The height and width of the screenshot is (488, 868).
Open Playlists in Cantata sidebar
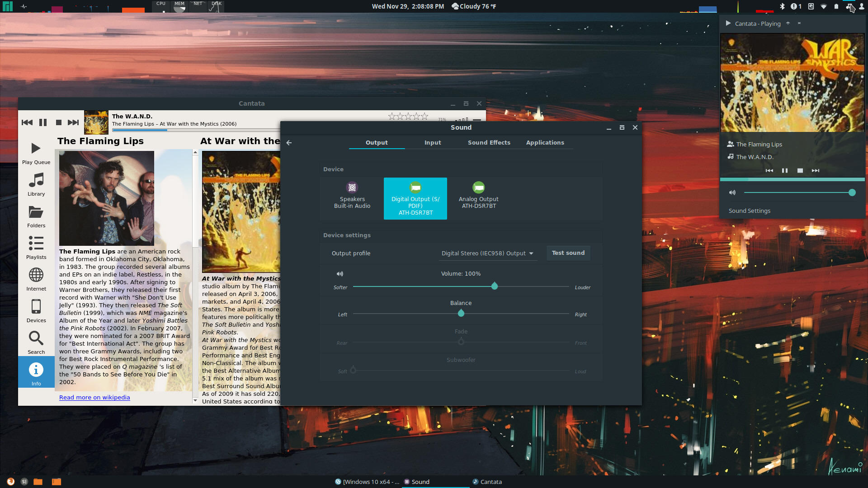pos(36,248)
